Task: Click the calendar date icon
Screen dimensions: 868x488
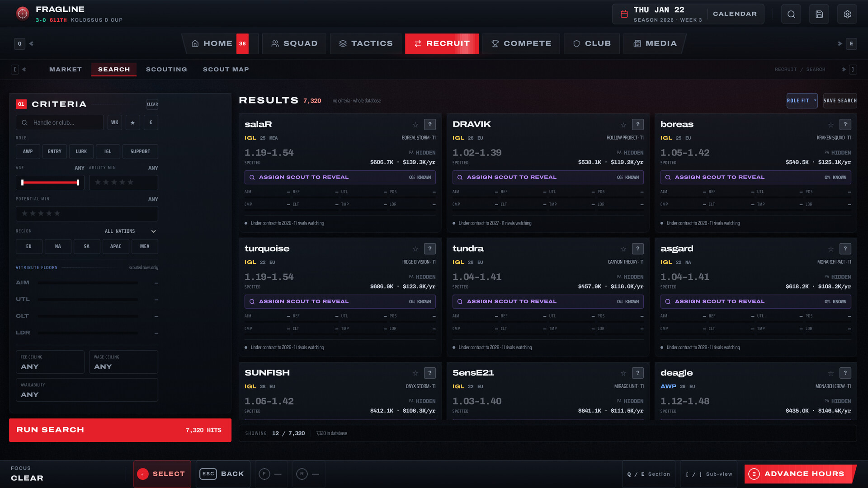Action: 624,14
